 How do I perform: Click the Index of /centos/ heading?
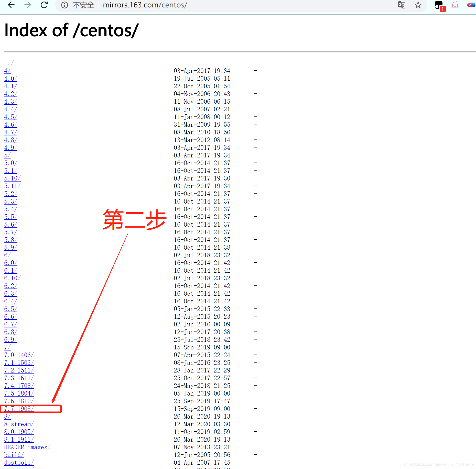(x=72, y=30)
